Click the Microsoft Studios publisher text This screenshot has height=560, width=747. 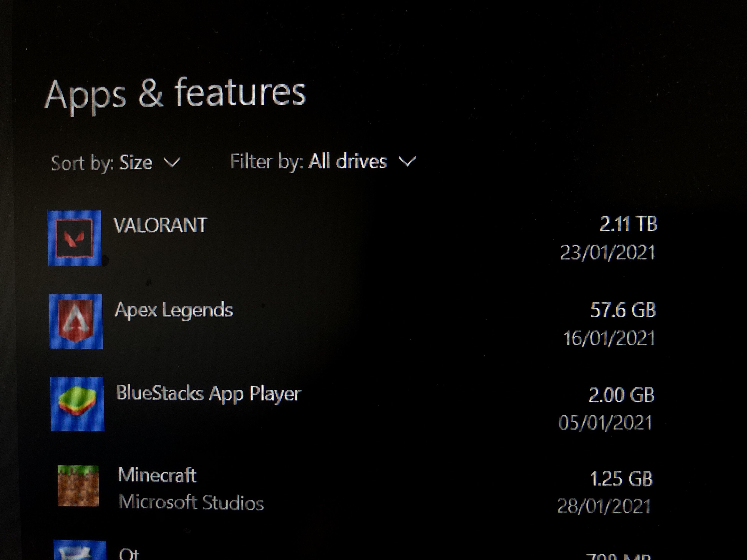pos(191,502)
